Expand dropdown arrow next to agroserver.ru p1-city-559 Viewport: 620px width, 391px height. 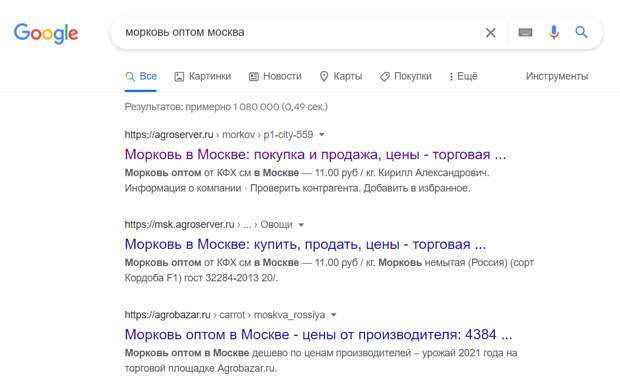tap(321, 135)
